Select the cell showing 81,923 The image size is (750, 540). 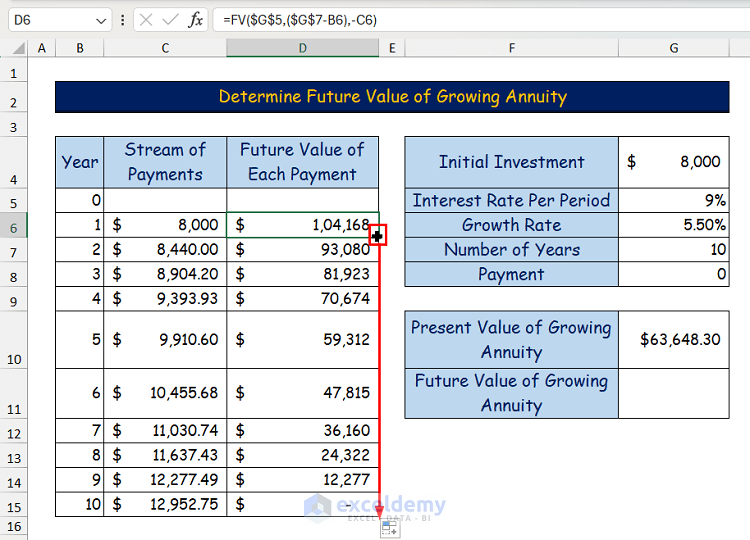pos(303,274)
